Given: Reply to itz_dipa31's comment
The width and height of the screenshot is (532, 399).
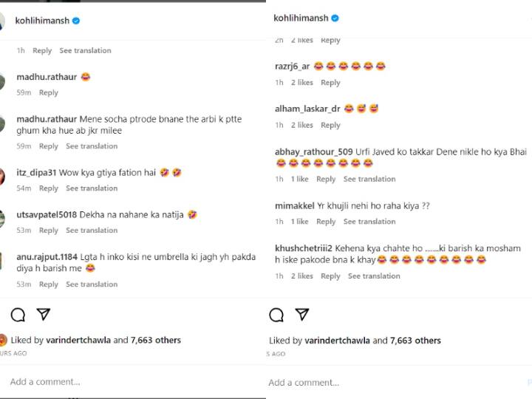Looking at the screenshot, I should 48,188.
